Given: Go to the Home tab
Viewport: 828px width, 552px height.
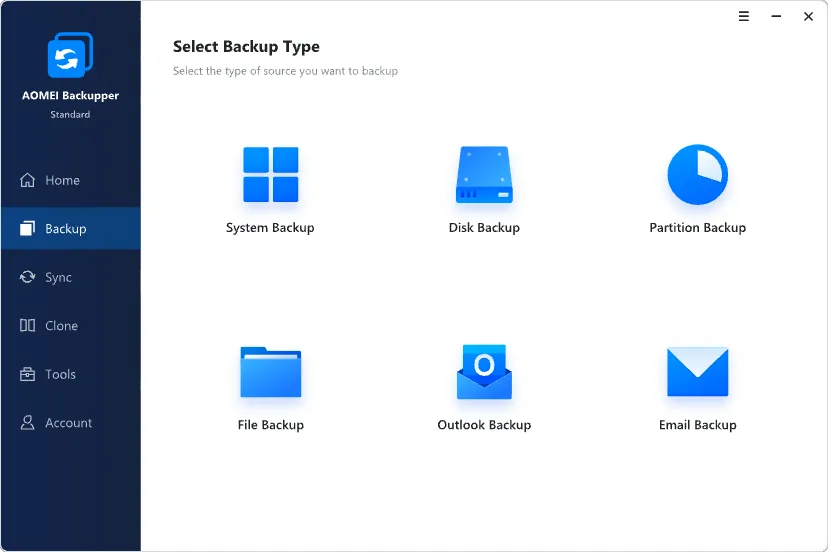Looking at the screenshot, I should (x=62, y=180).
